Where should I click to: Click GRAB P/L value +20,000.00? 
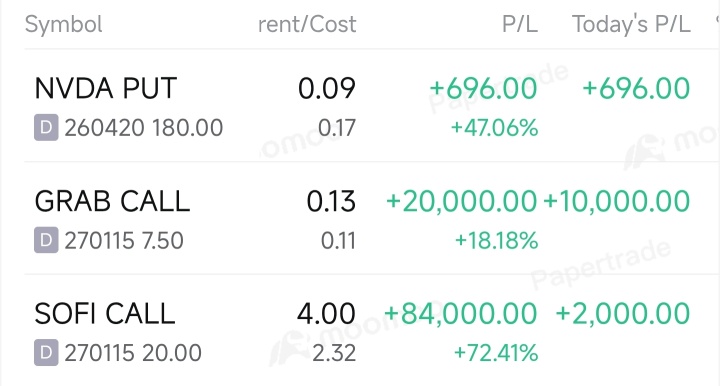461,201
